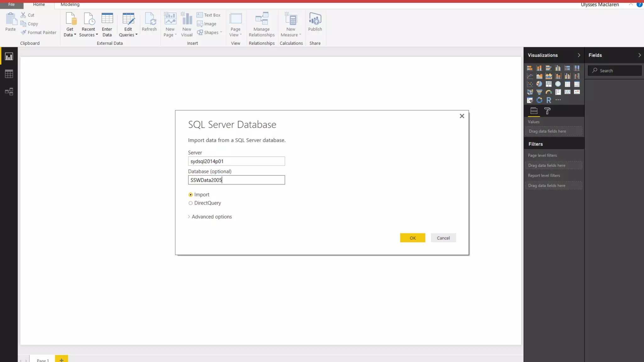Open the Enter Data tool

107,19
